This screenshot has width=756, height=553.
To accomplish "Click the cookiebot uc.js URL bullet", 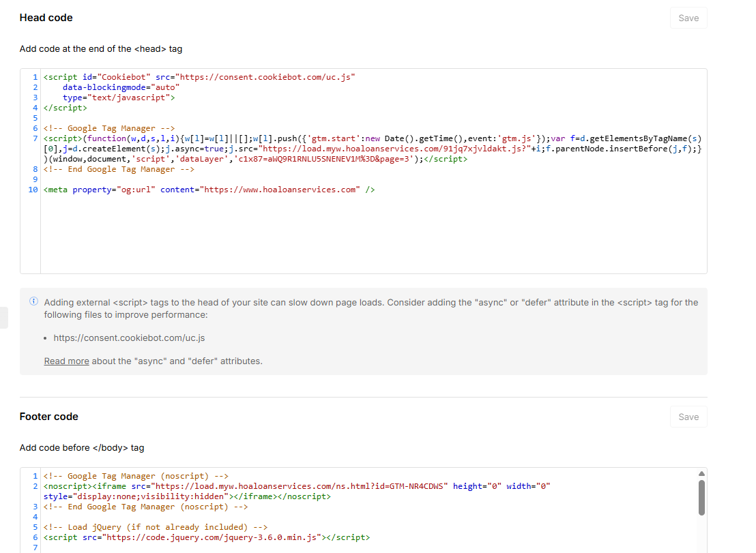I will [x=129, y=338].
